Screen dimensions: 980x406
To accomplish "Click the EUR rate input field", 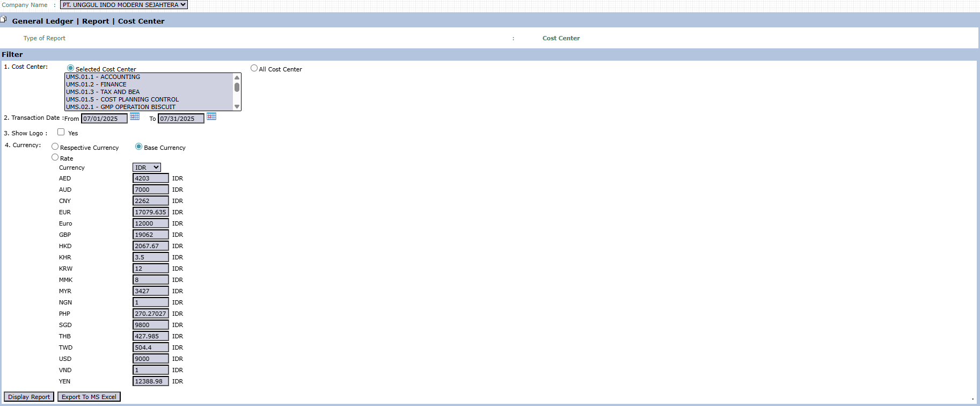I will [150, 212].
